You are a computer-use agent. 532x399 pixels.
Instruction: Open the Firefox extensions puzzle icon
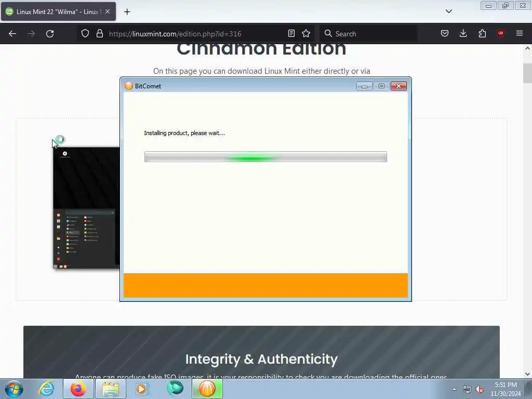[482, 33]
